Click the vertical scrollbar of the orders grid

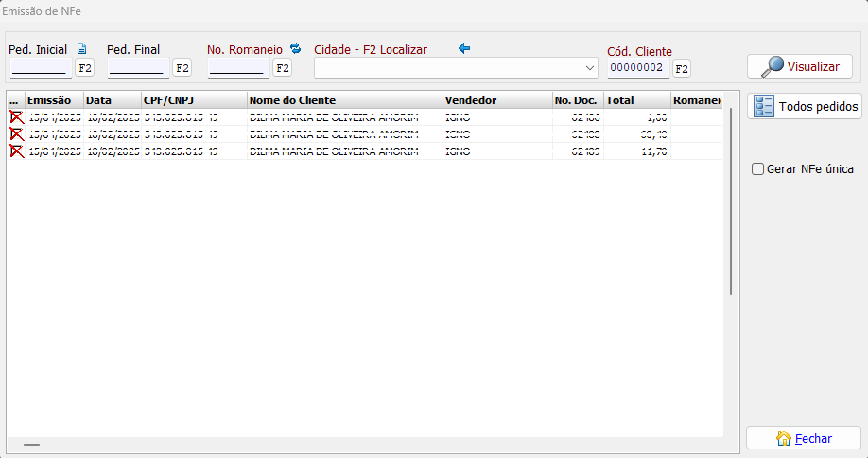click(x=731, y=201)
